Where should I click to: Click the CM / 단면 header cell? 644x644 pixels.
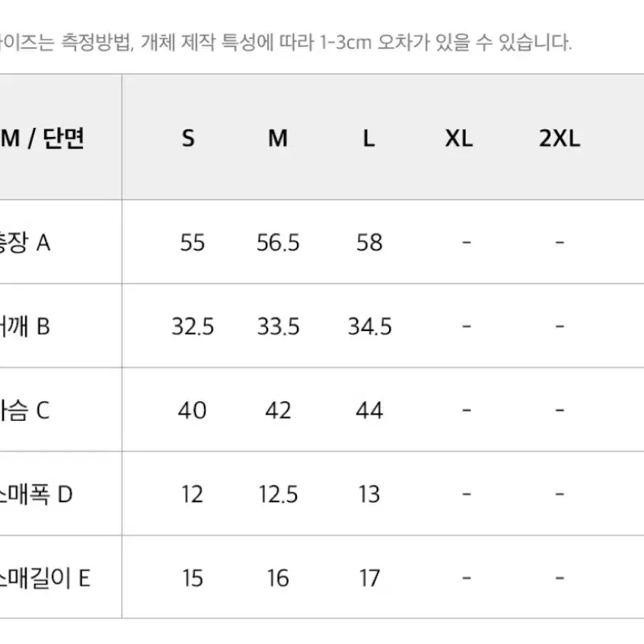click(x=42, y=139)
